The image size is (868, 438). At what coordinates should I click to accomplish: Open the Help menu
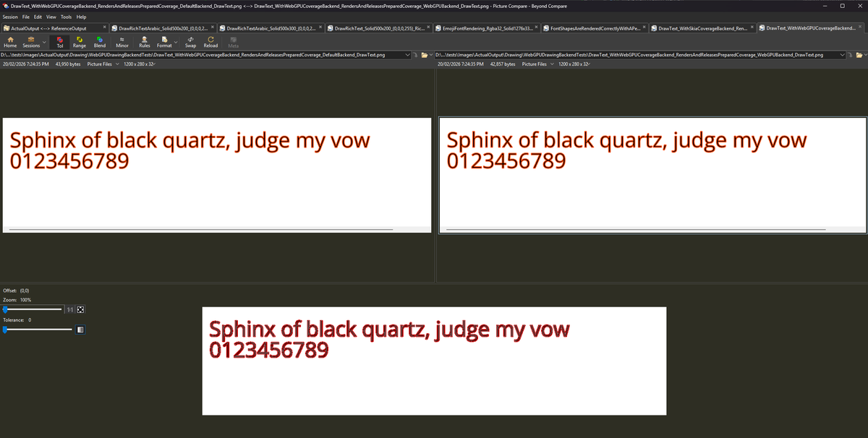click(81, 17)
